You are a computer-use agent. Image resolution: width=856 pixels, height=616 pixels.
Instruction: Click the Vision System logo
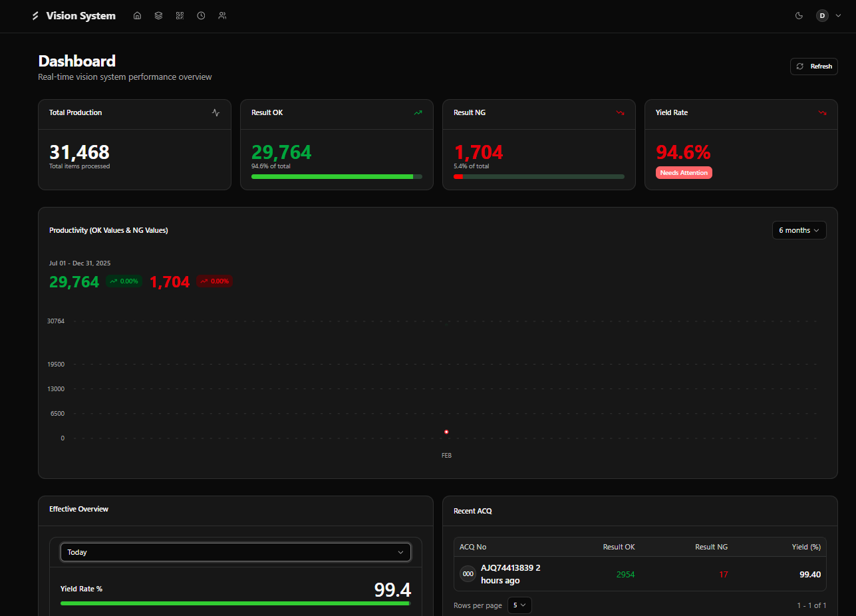click(x=74, y=16)
